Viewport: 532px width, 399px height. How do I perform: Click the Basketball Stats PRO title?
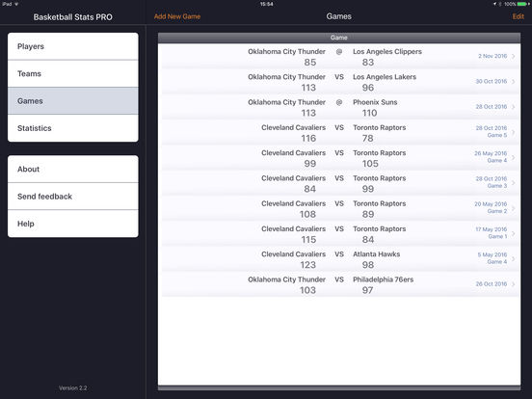[73, 17]
